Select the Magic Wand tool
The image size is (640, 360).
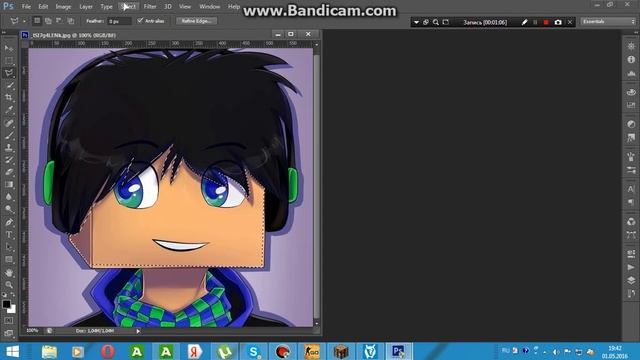[x=9, y=86]
